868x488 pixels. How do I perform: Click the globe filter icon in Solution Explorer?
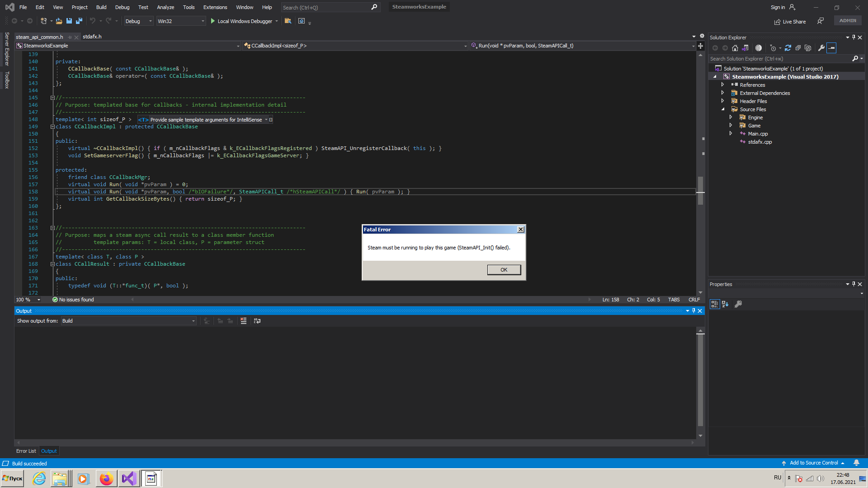[759, 48]
